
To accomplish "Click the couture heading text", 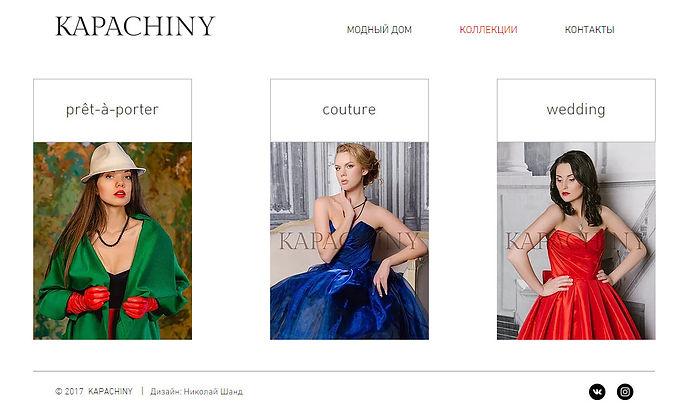I will [x=349, y=109].
